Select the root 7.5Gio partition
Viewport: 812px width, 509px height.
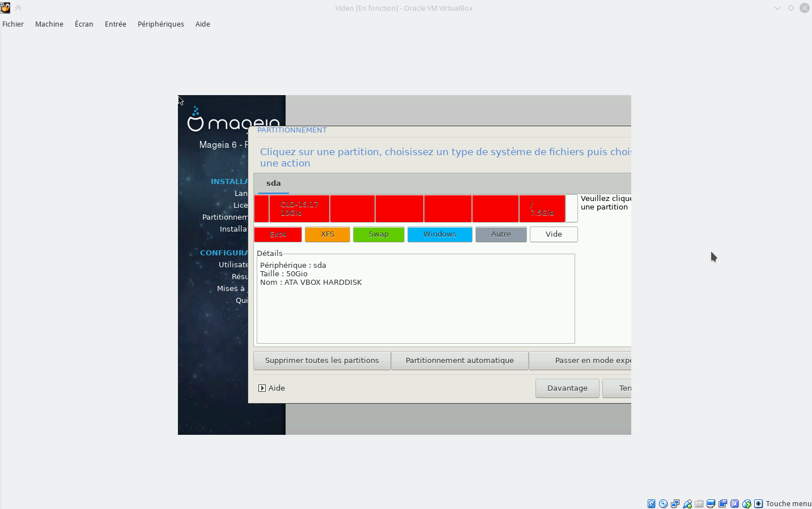542,208
